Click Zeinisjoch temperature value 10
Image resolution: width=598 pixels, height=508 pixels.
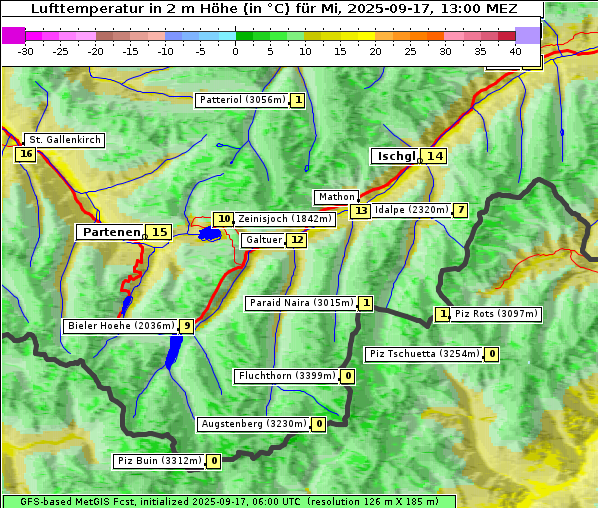223,219
